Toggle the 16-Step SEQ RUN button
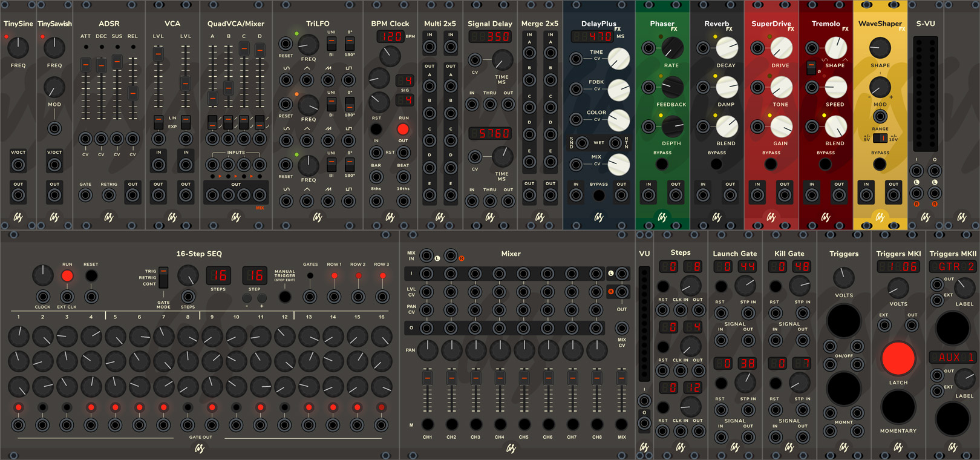This screenshot has width=980, height=460. pyautogui.click(x=67, y=276)
